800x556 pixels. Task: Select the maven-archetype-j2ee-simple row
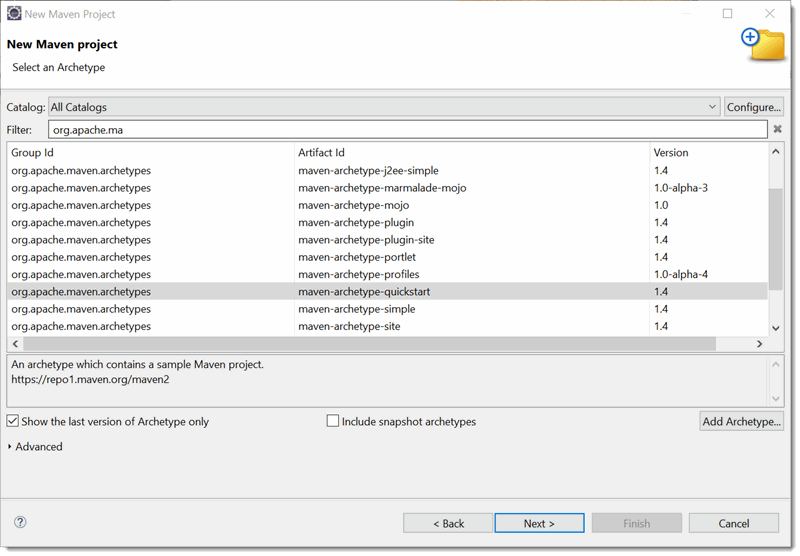[x=387, y=170]
